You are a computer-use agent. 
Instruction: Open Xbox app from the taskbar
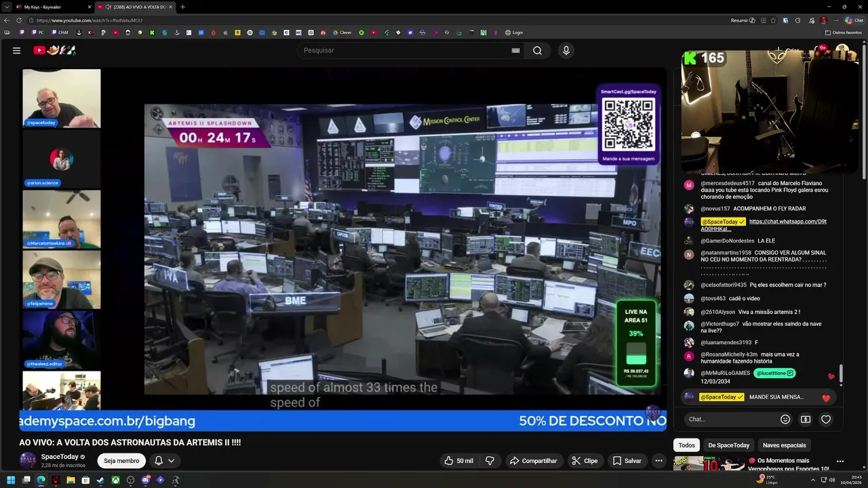tap(115, 480)
